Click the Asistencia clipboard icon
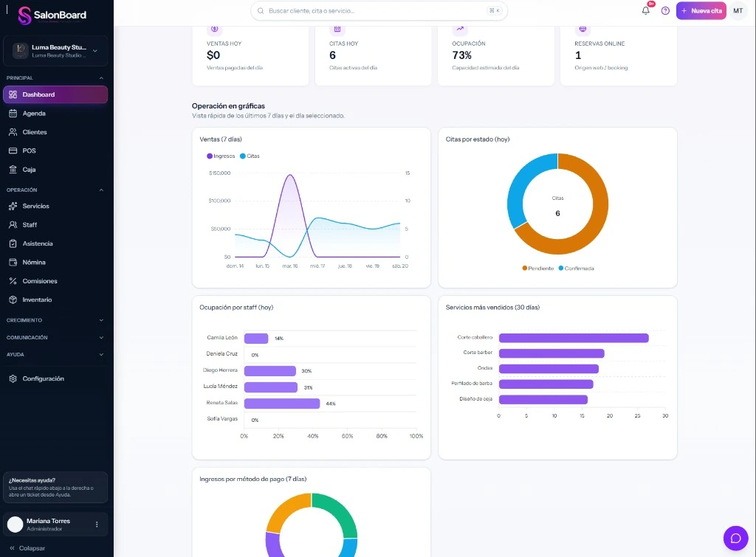This screenshot has height=557, width=756. coord(13,243)
